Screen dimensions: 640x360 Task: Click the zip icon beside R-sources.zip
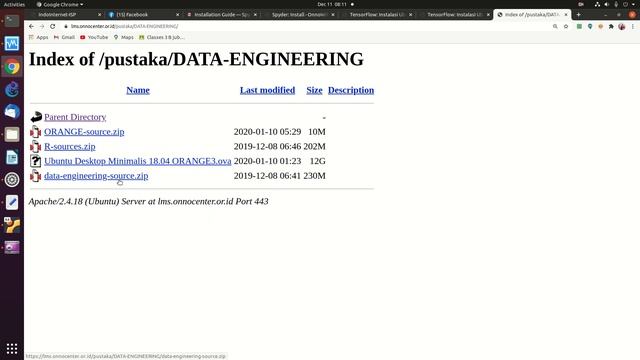pyautogui.click(x=36, y=147)
